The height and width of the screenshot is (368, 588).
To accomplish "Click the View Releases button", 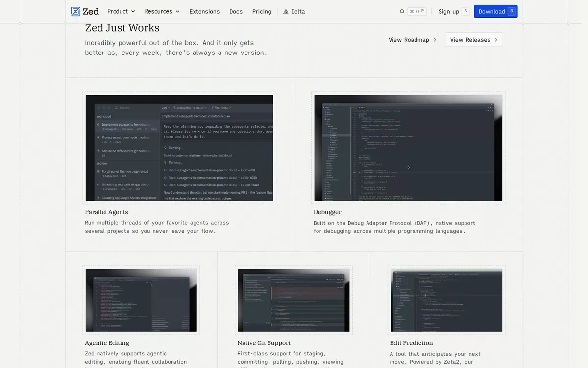I will 474,40.
